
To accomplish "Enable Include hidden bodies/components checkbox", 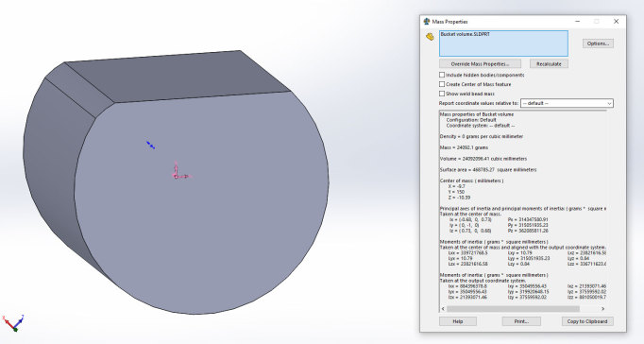I will tap(442, 75).
